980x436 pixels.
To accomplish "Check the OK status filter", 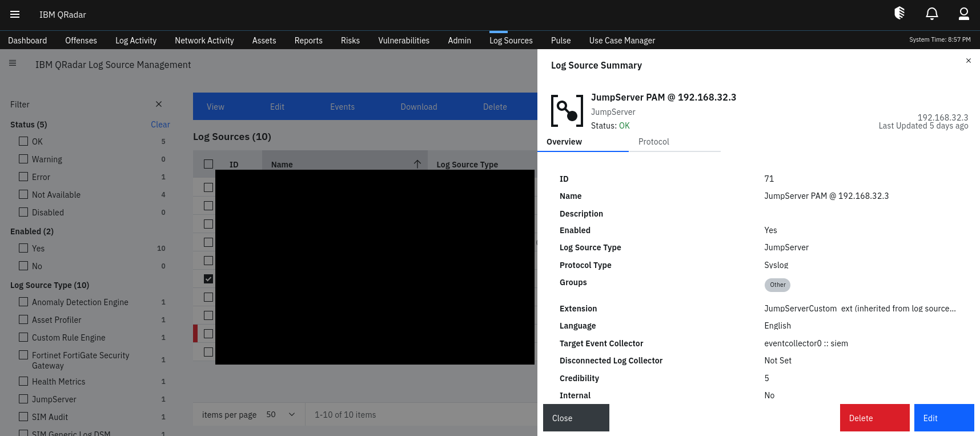I will 23,141.
